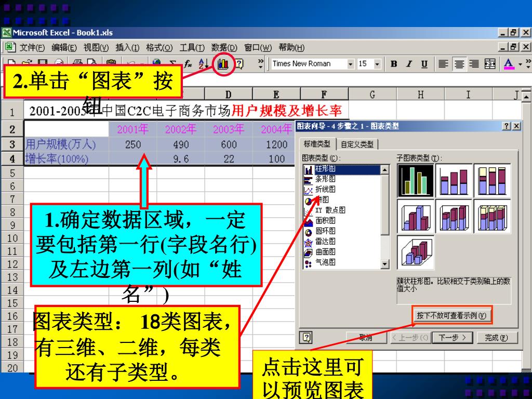This screenshot has width=532, height=399.
Task: Click the ? button in wizard title bar
Action: tap(507, 126)
